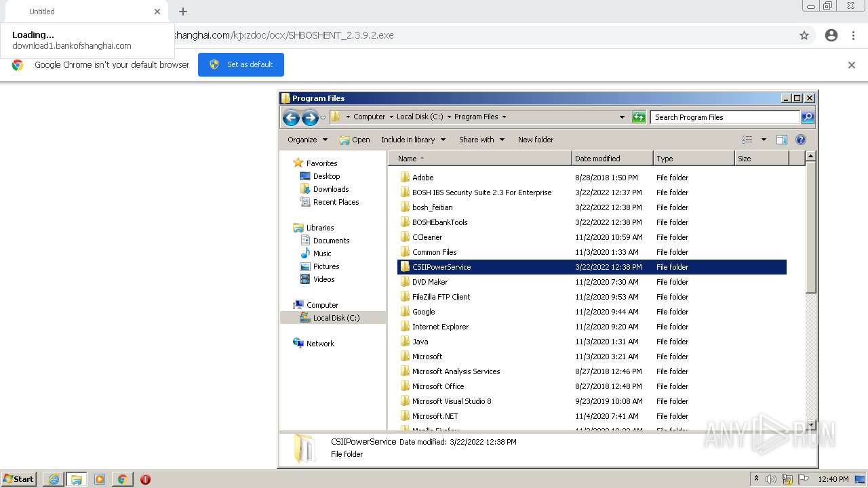This screenshot has width=868, height=488.
Task: Open the Organize dropdown menu
Action: 307,140
